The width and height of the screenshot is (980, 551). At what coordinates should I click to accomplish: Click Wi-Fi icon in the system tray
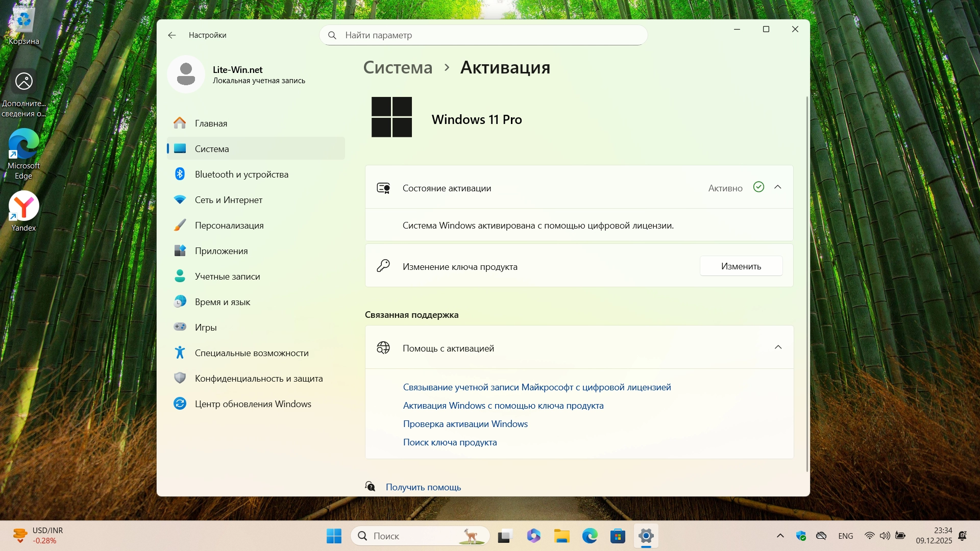click(x=869, y=536)
